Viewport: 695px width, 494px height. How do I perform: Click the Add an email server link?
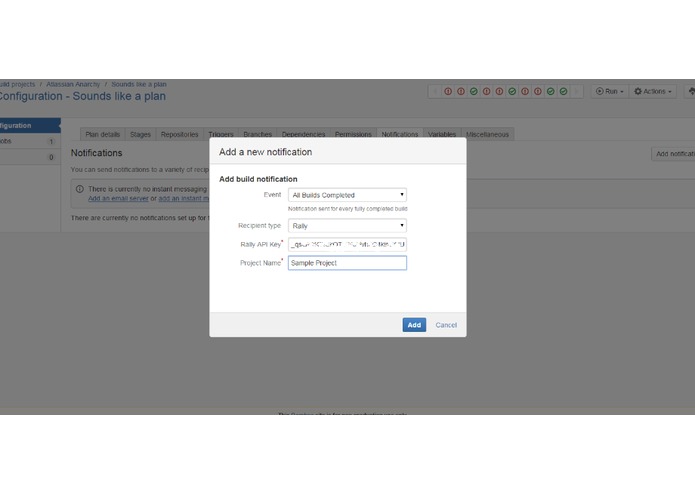[118, 198]
